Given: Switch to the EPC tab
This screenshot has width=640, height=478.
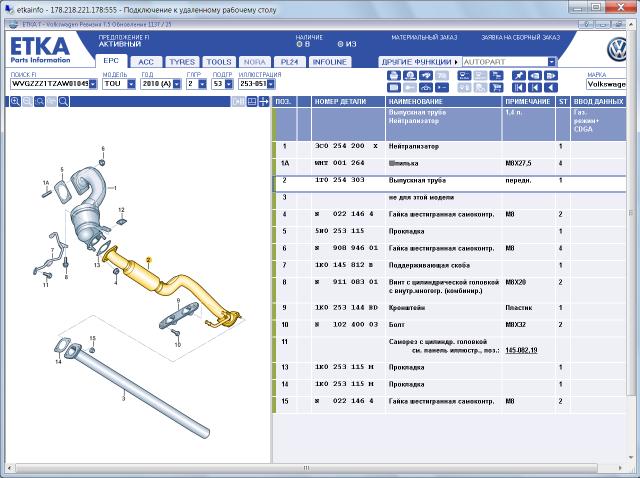Looking at the screenshot, I should pyautogui.click(x=111, y=61).
